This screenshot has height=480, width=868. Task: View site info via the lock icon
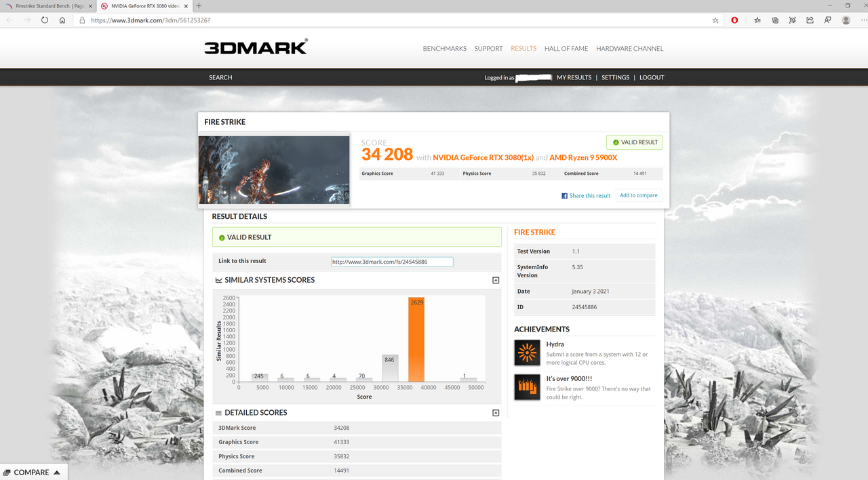[82, 20]
